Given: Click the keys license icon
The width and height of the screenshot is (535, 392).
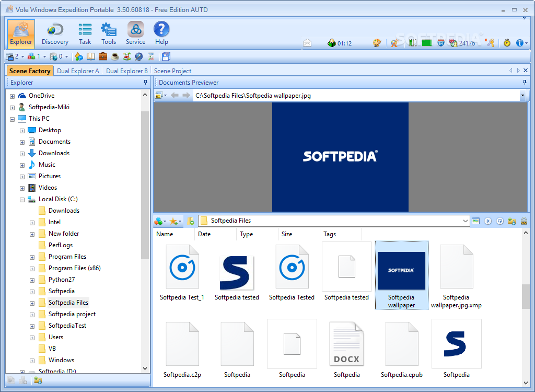Looking at the screenshot, I should 490,43.
